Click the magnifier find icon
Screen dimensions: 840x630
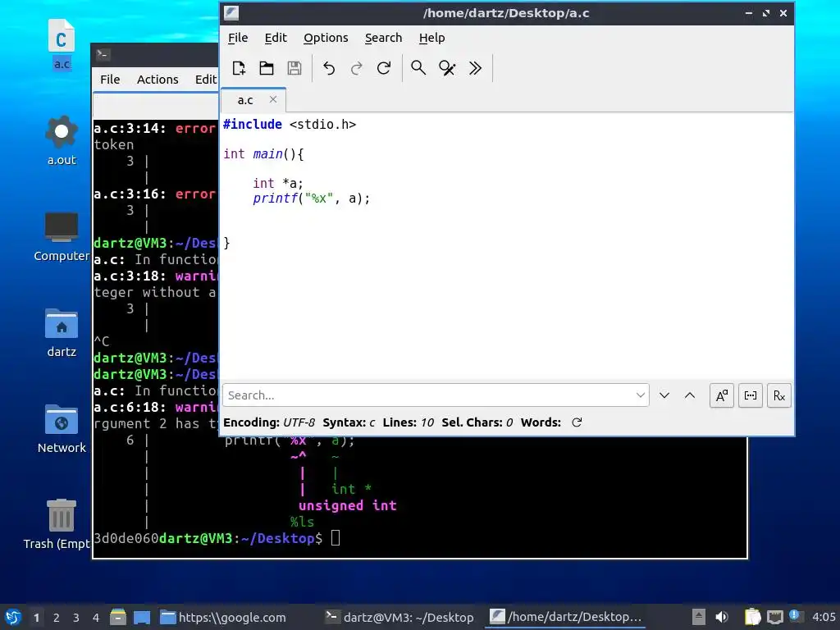[418, 68]
